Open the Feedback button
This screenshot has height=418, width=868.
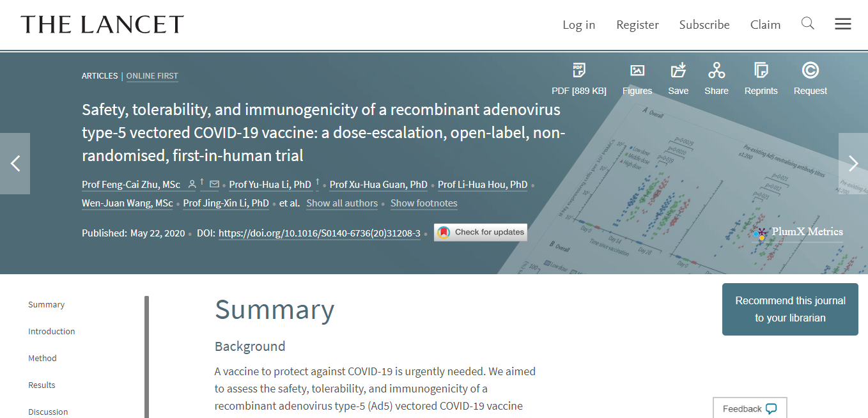point(749,408)
